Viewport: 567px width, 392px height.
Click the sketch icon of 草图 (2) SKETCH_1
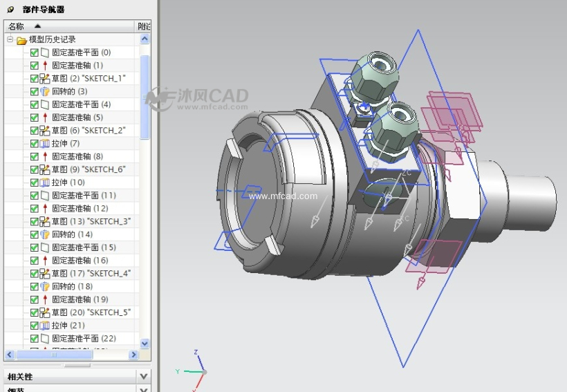44,79
